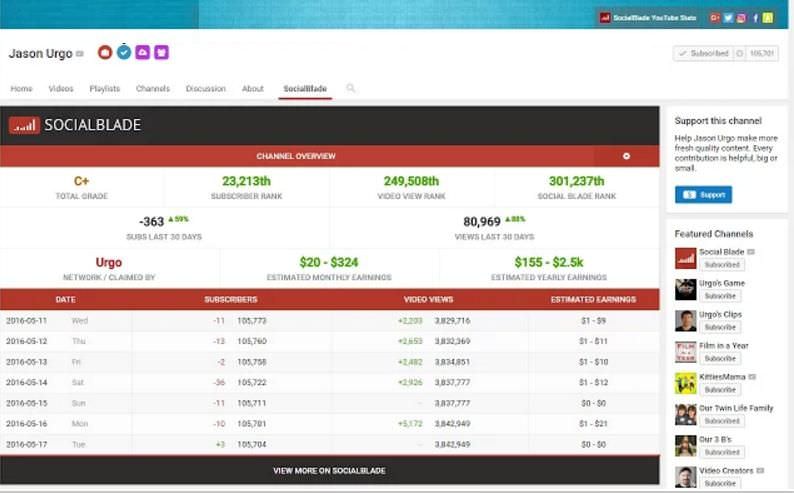Click the first purple badge icon

[143, 52]
